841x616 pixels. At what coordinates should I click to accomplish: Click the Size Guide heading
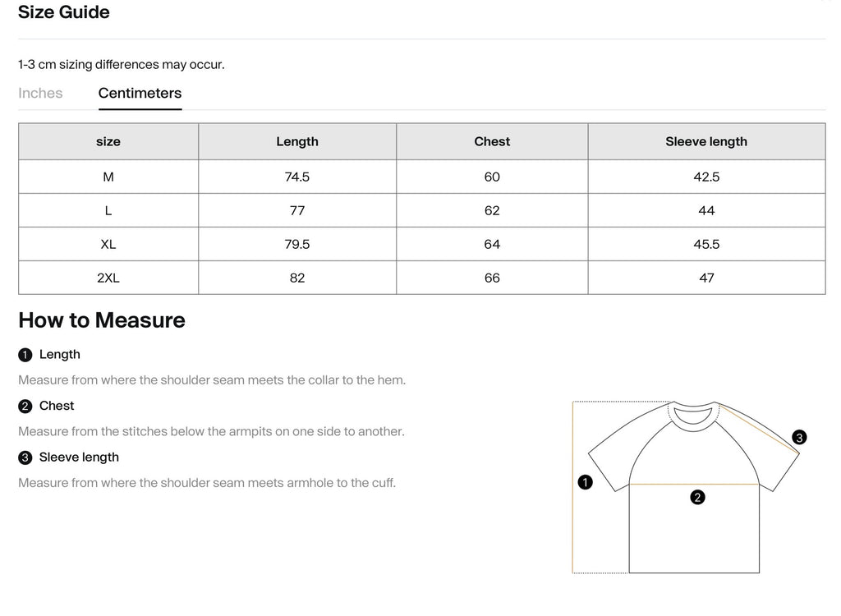tap(64, 12)
